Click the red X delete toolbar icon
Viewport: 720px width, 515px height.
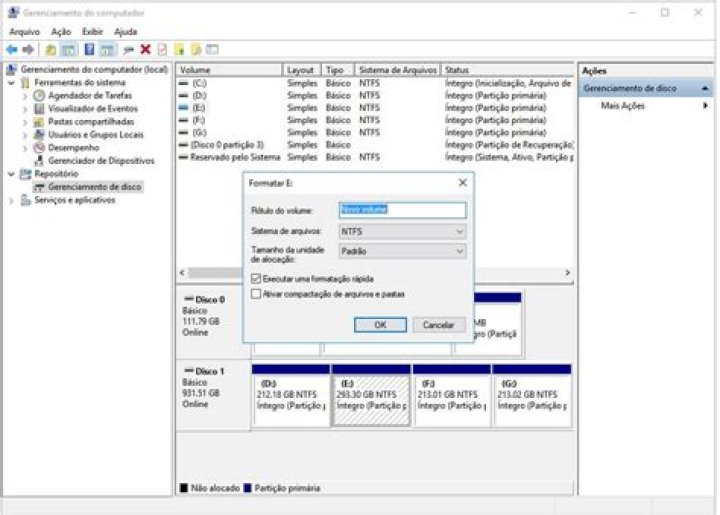click(146, 50)
